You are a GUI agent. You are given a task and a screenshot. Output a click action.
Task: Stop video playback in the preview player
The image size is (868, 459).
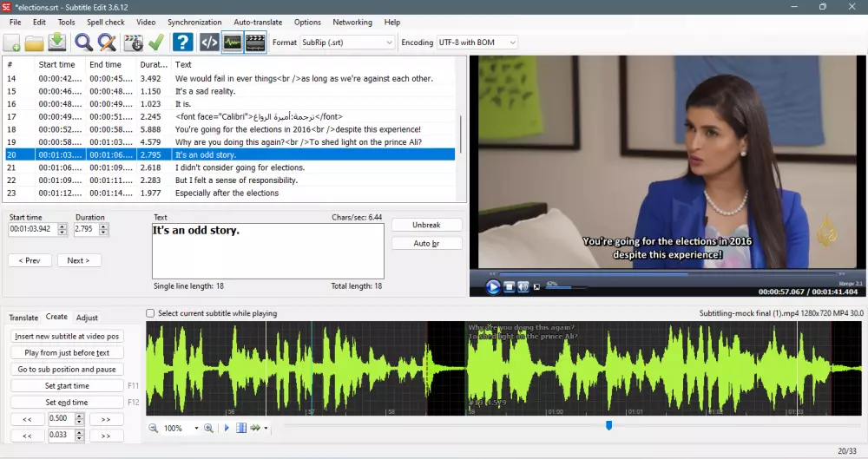509,287
